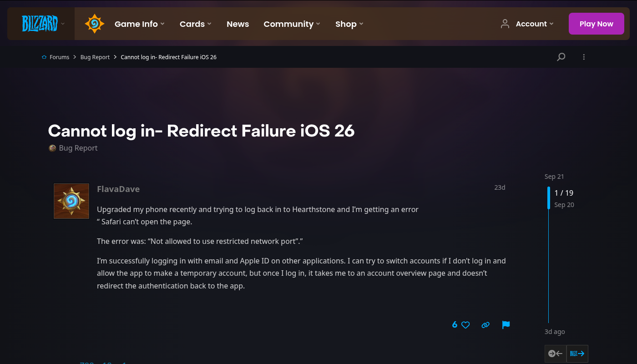
Task: Click FlavaDave's Hearthstone avatar image
Action: pos(71,201)
